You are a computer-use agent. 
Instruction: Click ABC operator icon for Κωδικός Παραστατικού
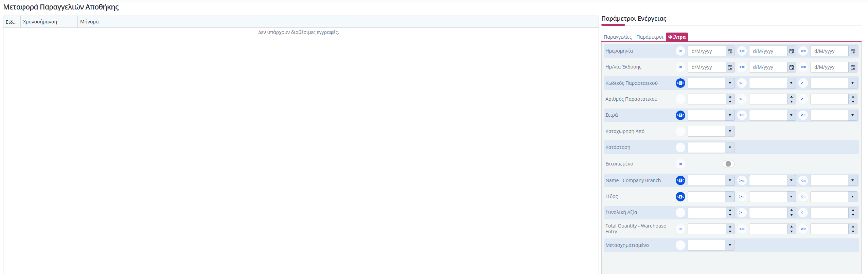click(x=680, y=83)
